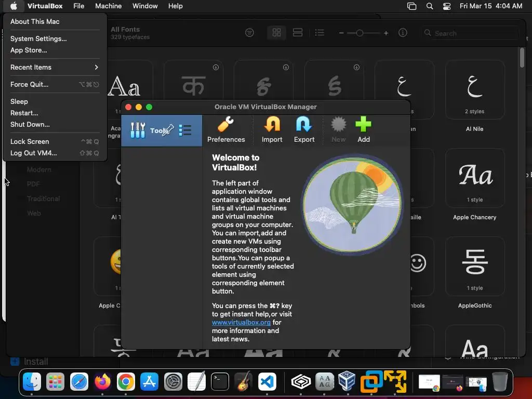The height and width of the screenshot is (399, 532).
Task: Choose Log Out VM4 from Apple menu
Action: pos(55,153)
